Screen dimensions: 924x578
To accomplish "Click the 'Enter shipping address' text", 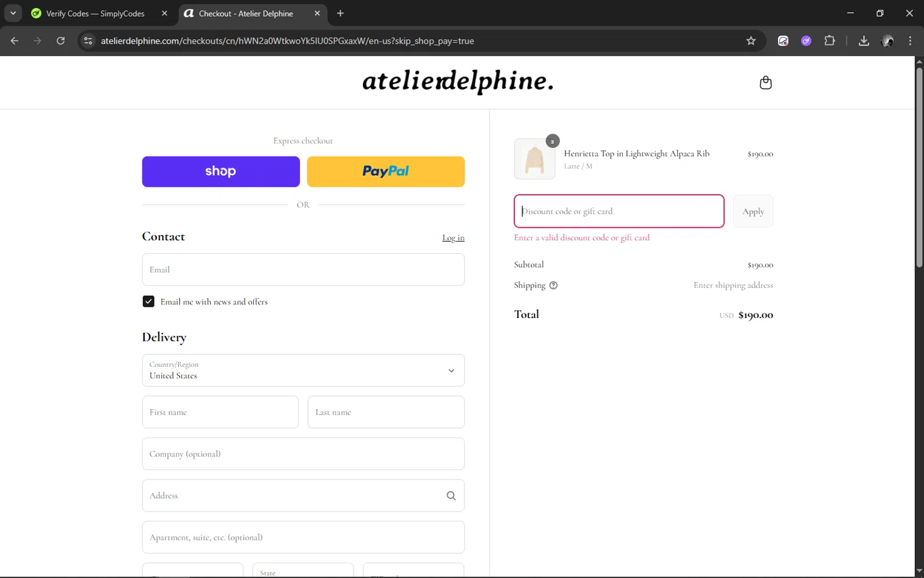I will [733, 285].
